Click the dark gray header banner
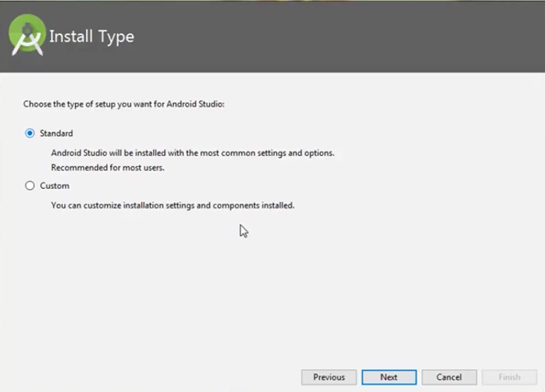 pos(272,37)
